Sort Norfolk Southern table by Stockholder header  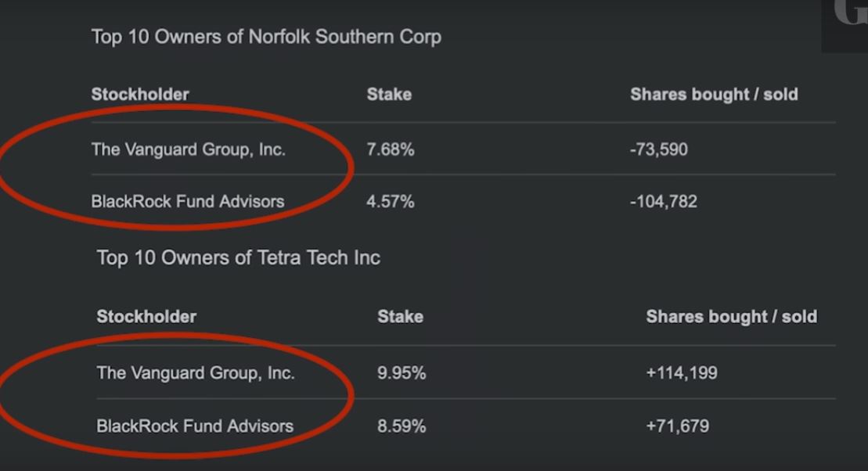tap(140, 95)
